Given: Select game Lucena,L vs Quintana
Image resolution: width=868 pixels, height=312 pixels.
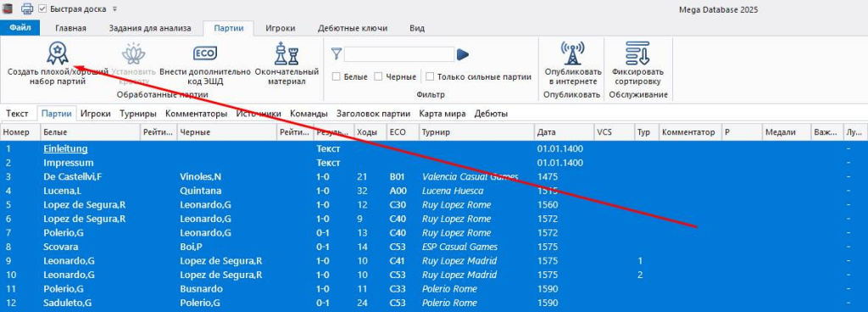Looking at the screenshot, I should click(434, 191).
